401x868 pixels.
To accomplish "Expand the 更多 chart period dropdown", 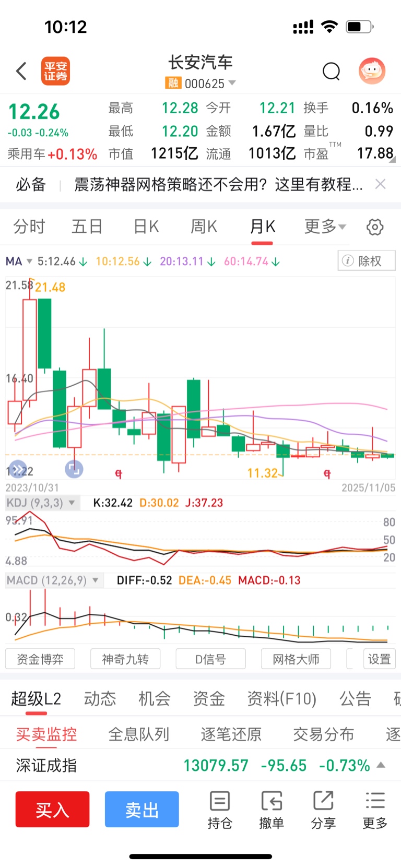I will (325, 227).
